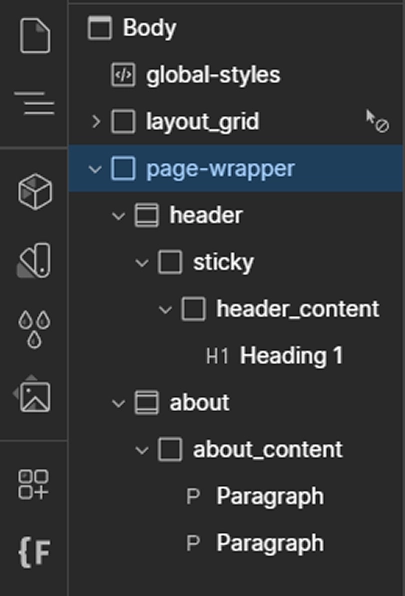Open the Apps grid-plus icon
Screen dimensions: 405x596
coord(33,484)
